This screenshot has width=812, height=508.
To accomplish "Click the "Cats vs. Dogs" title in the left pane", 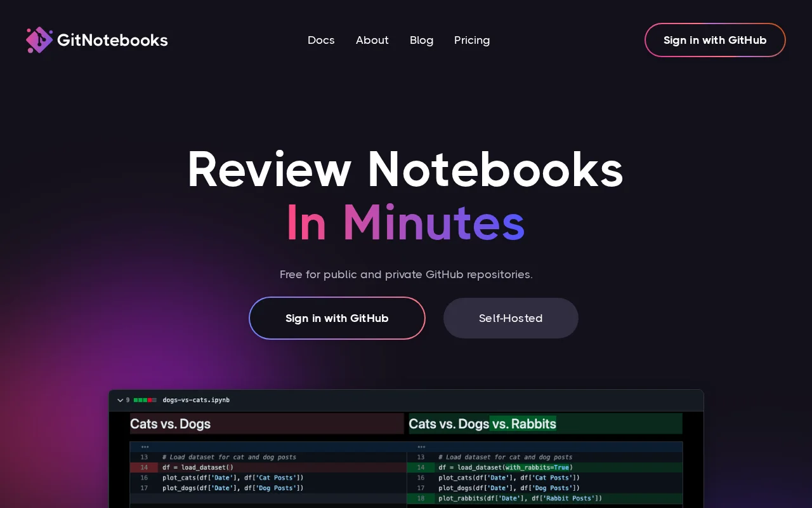I will pyautogui.click(x=170, y=424).
